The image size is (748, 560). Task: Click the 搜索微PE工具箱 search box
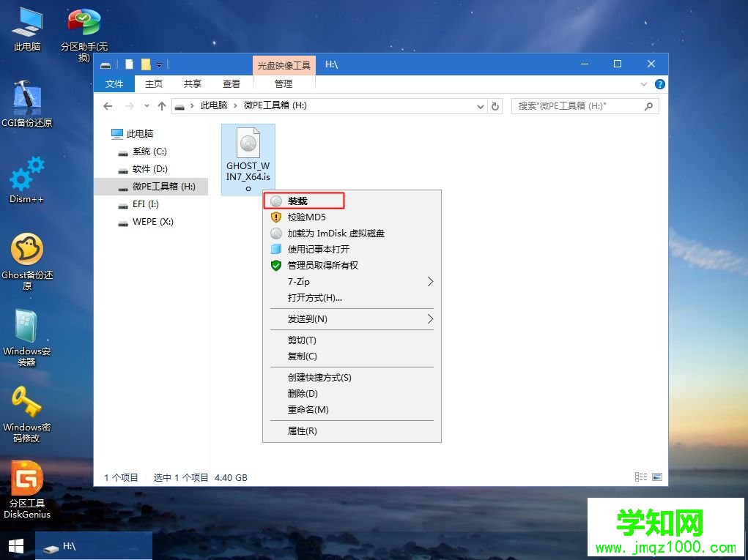tap(582, 105)
